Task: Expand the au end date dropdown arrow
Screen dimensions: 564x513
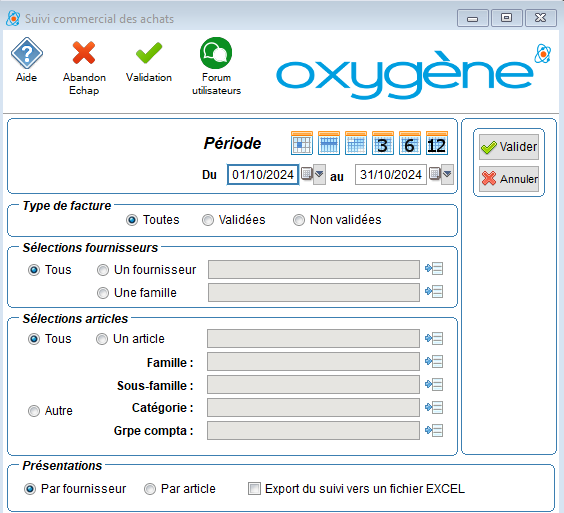Action: click(x=447, y=174)
